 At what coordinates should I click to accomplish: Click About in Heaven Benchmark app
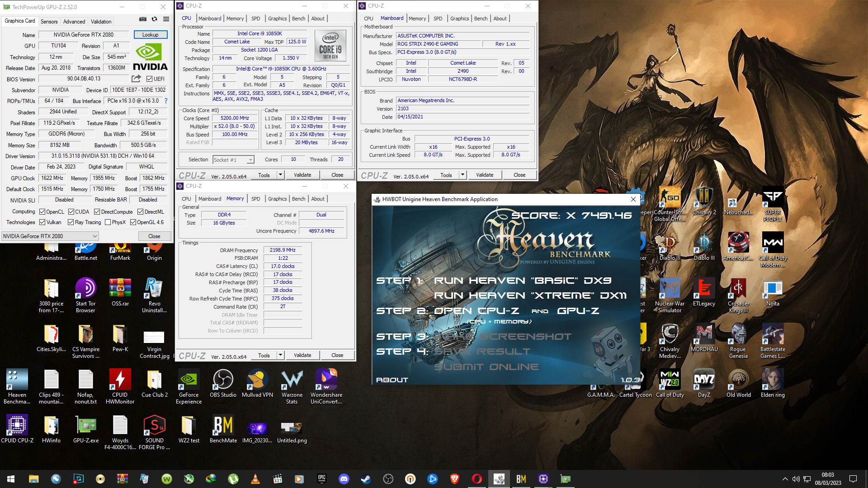(x=392, y=380)
